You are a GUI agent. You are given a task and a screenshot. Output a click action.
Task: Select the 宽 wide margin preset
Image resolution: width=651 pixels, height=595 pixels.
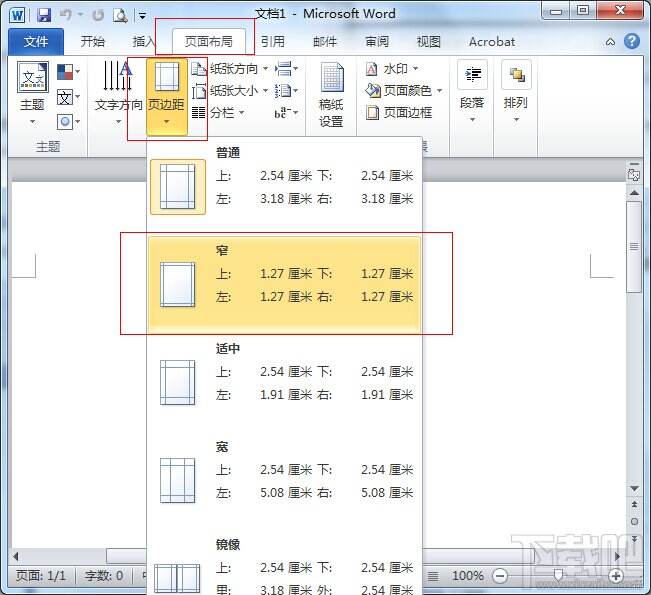[285, 480]
